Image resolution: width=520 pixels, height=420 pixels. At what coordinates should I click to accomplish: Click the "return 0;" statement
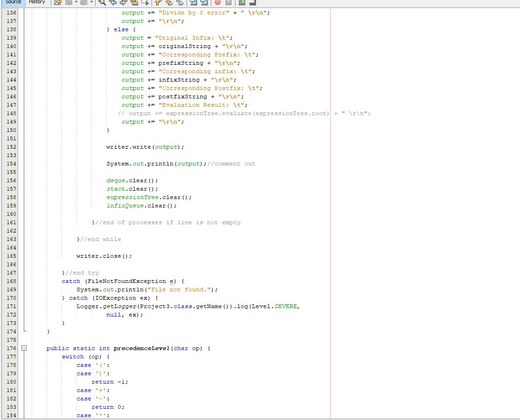[x=108, y=407]
